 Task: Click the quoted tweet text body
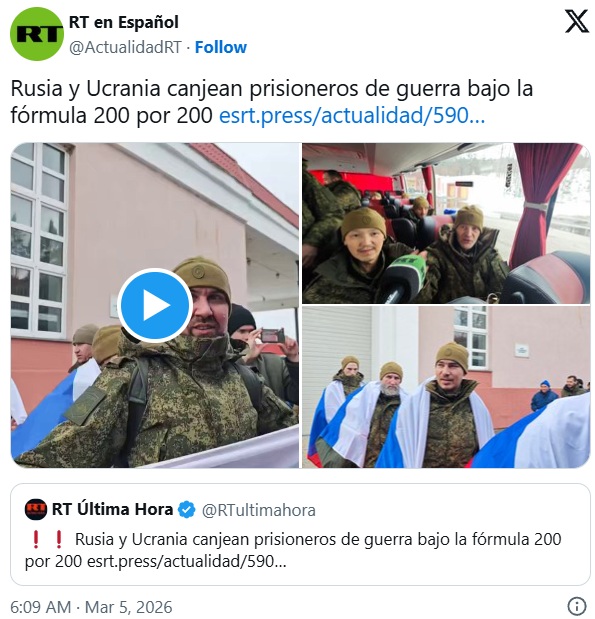[293, 550]
